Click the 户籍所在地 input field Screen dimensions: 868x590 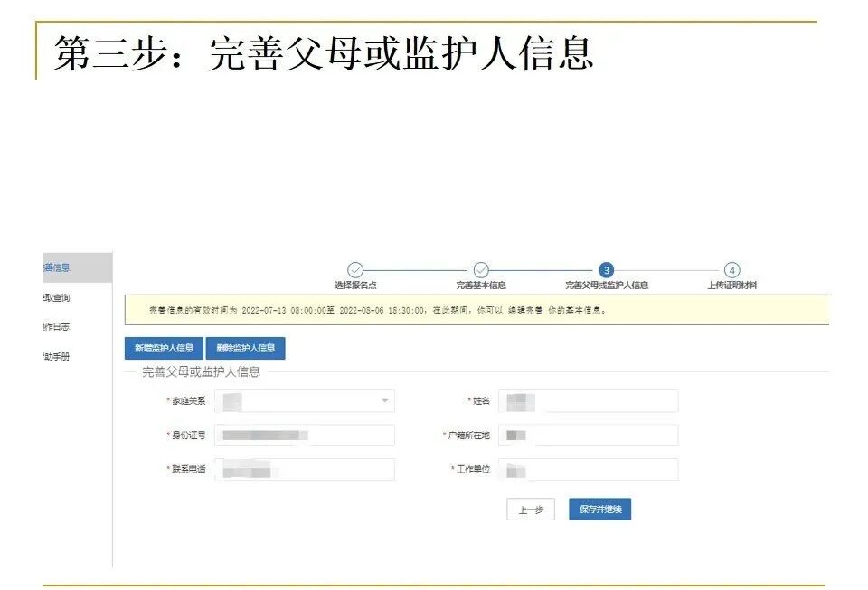pyautogui.click(x=588, y=435)
